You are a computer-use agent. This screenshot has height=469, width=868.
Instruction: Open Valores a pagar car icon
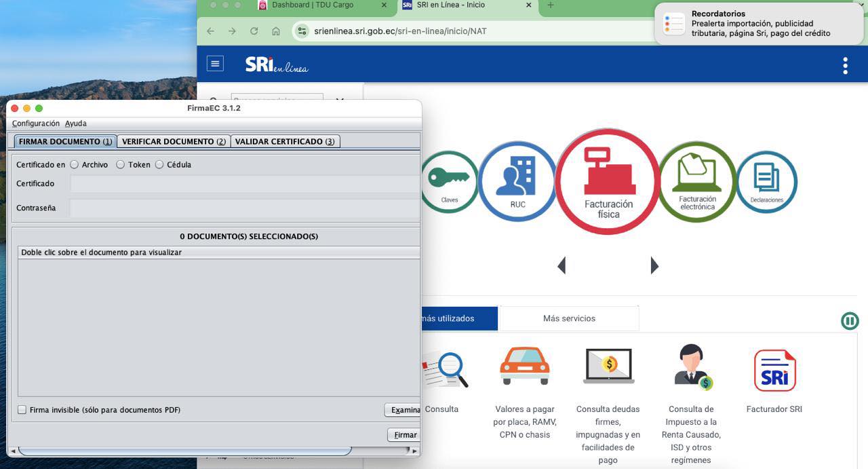click(524, 367)
